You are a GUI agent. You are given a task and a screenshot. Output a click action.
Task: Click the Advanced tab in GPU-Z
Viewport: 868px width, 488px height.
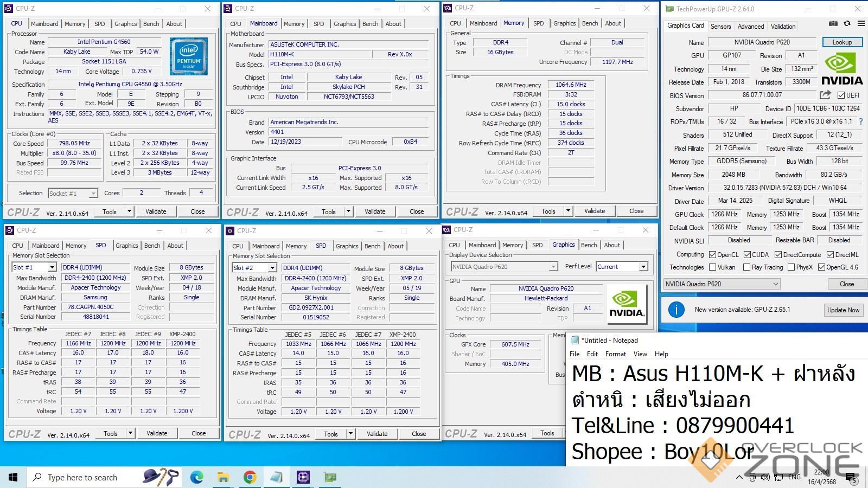pyautogui.click(x=750, y=26)
